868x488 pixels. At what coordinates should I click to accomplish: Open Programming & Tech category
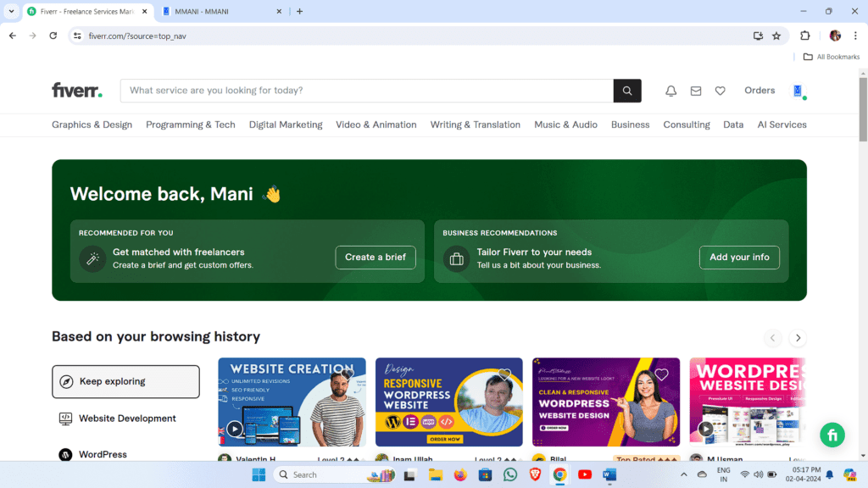point(191,125)
